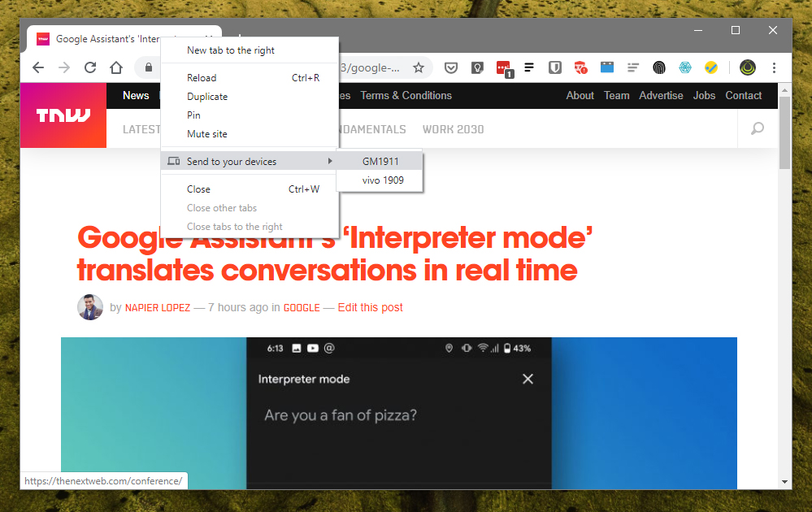The height and width of the screenshot is (512, 812).
Task: Open the fingerprint extension icon
Action: [658, 67]
